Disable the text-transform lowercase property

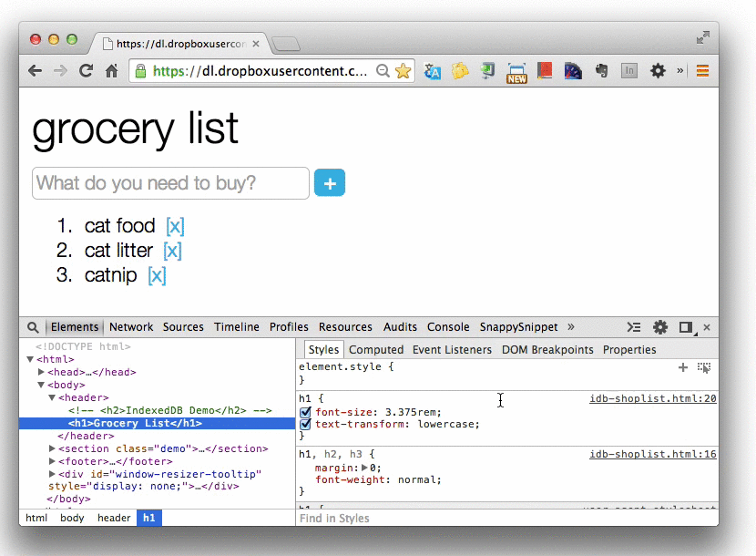pos(306,425)
